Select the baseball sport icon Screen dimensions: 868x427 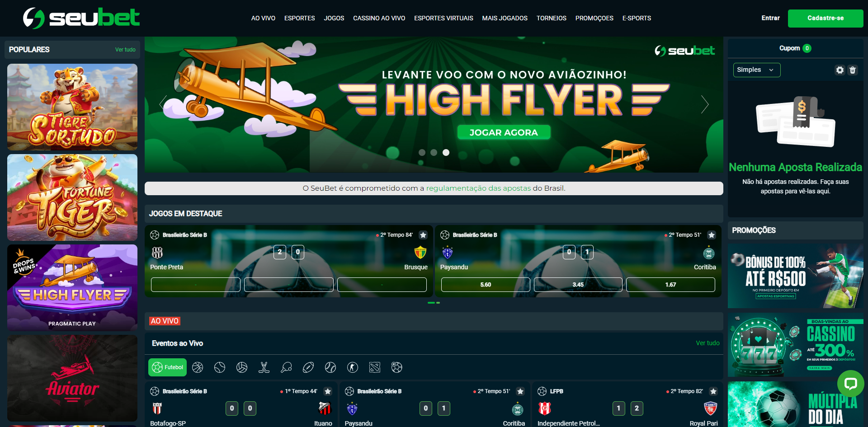pyautogui.click(x=330, y=367)
